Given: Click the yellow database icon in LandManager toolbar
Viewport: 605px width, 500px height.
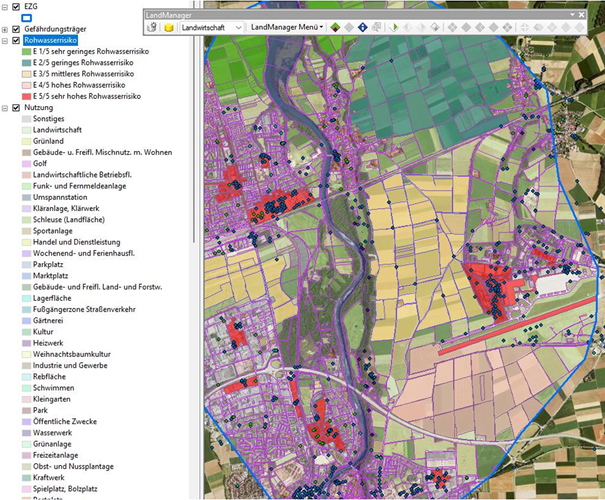Looking at the screenshot, I should pos(169,28).
